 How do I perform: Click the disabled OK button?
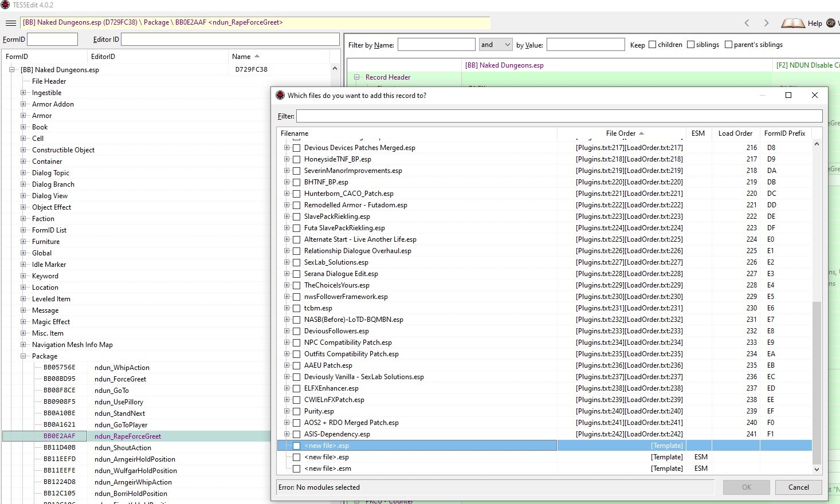[746, 487]
